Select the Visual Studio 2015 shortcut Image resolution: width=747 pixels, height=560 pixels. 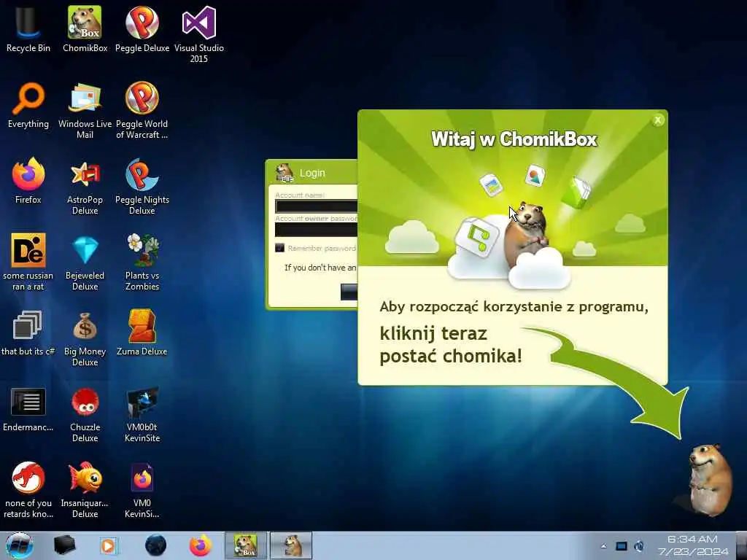tap(198, 34)
